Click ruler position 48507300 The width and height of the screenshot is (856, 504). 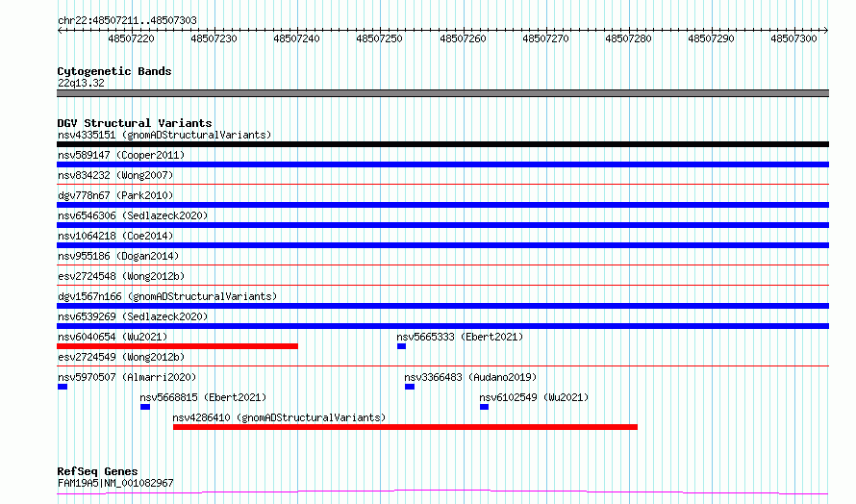pos(793,38)
